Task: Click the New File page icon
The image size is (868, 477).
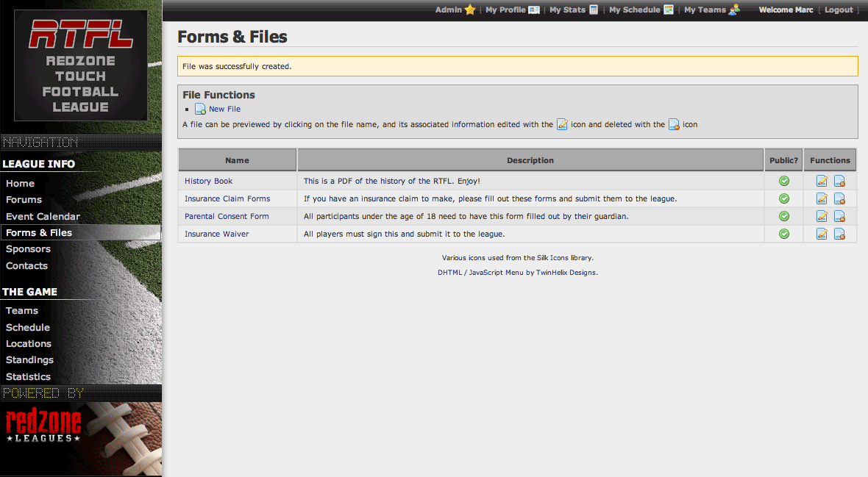Action: [200, 109]
